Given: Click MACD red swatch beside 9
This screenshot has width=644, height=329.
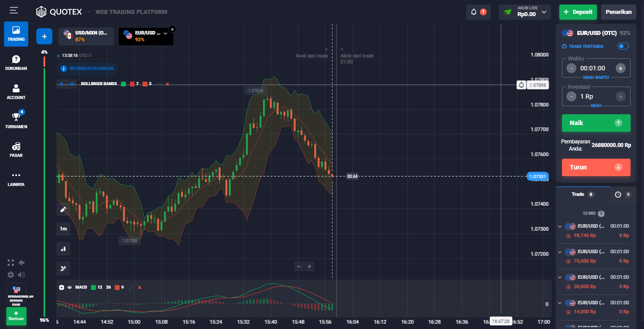Looking at the screenshot, I should point(117,287).
